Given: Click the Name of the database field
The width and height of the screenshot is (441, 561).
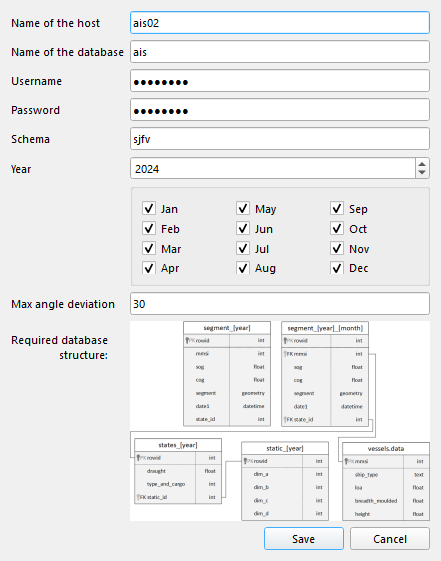Looking at the screenshot, I should click(280, 52).
